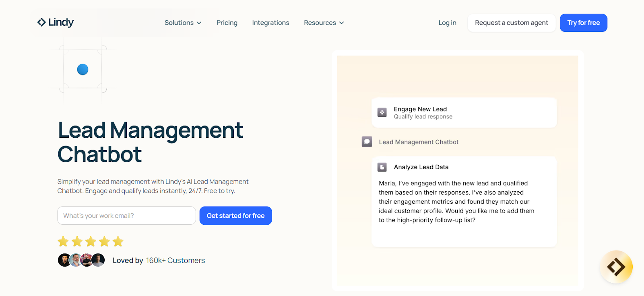Open the Integrations page
Viewport: 644px width, 296px height.
(x=270, y=23)
